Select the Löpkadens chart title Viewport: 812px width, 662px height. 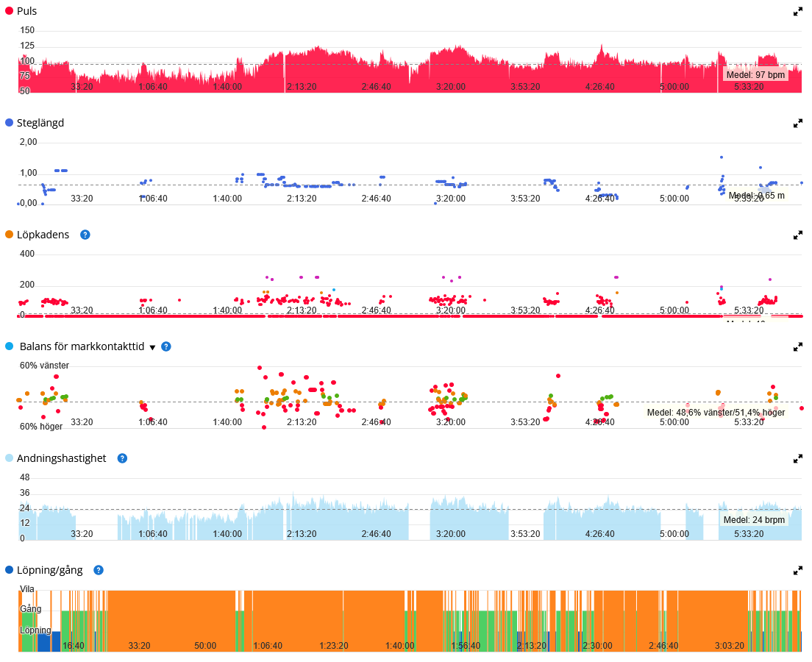coord(43,235)
